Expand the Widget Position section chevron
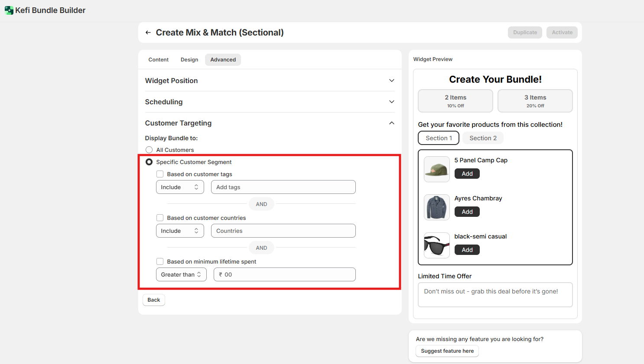 click(391, 81)
